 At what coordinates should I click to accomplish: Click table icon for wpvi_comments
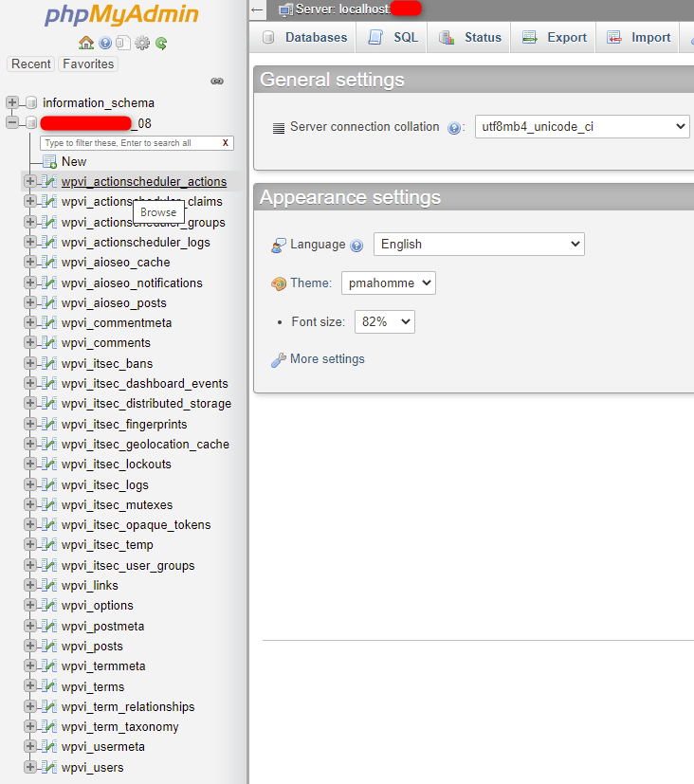49,342
